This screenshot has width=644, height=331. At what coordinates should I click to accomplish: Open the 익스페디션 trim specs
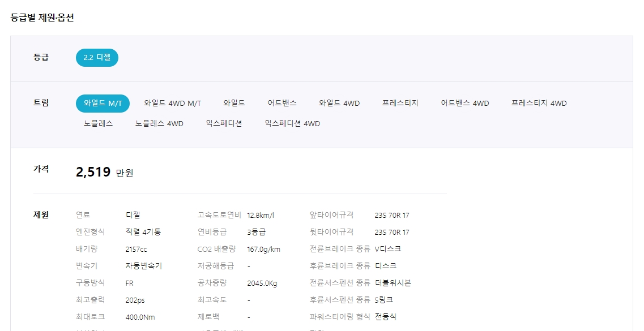coord(224,123)
